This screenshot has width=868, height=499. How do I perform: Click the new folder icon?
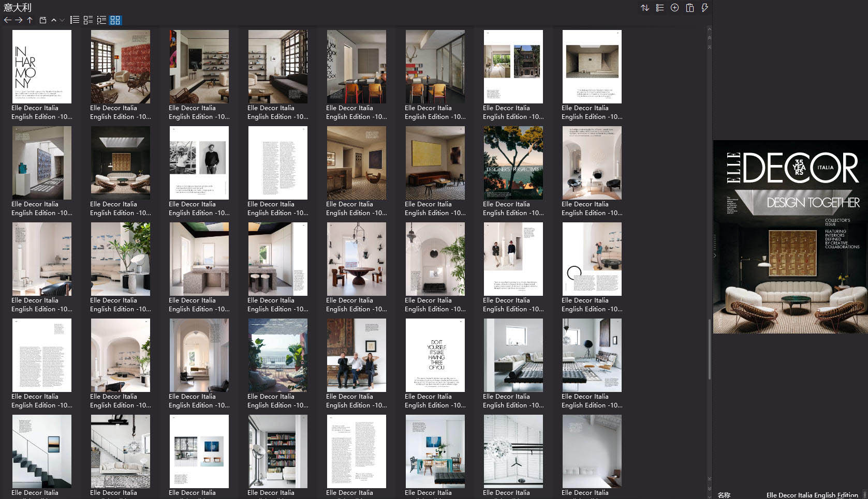(43, 20)
